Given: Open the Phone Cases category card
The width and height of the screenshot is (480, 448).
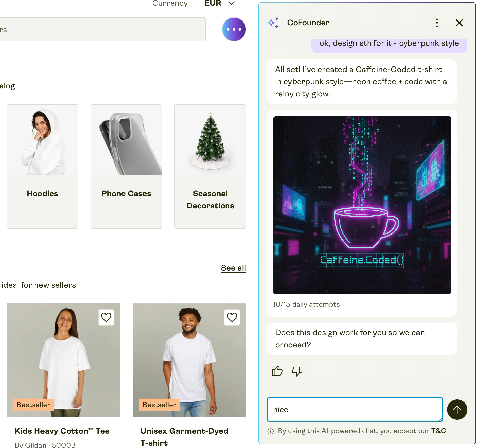Looking at the screenshot, I should [x=126, y=166].
